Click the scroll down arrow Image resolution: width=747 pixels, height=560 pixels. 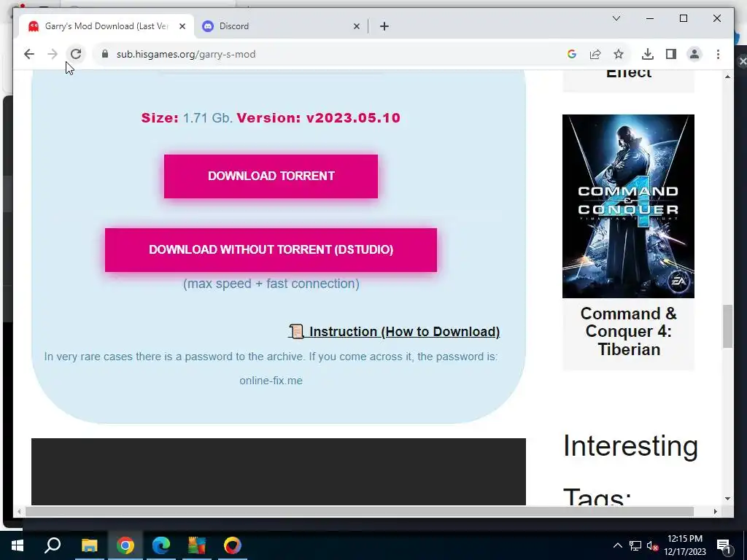point(727,499)
